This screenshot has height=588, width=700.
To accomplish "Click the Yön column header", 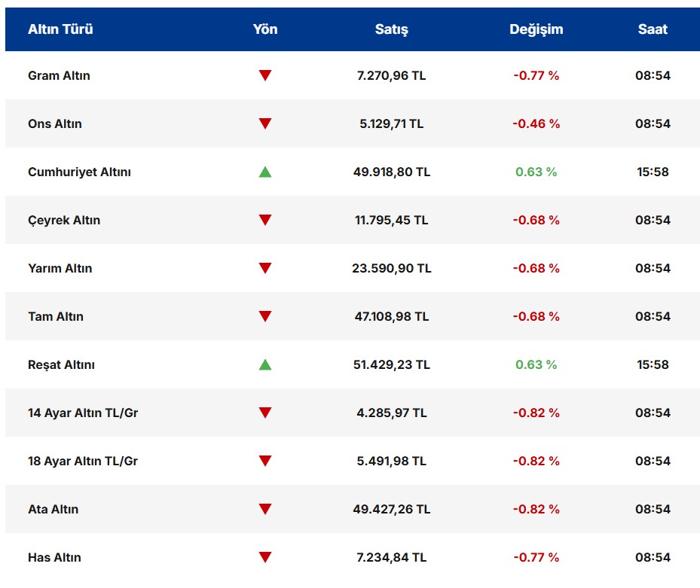I will pyautogui.click(x=265, y=29).
